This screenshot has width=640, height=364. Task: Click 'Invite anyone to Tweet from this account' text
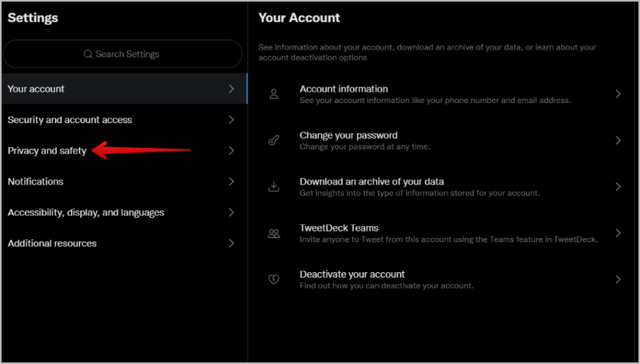click(x=449, y=239)
